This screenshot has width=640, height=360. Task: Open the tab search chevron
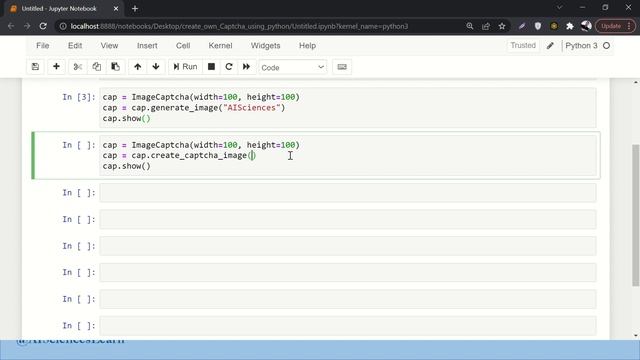point(560,7)
